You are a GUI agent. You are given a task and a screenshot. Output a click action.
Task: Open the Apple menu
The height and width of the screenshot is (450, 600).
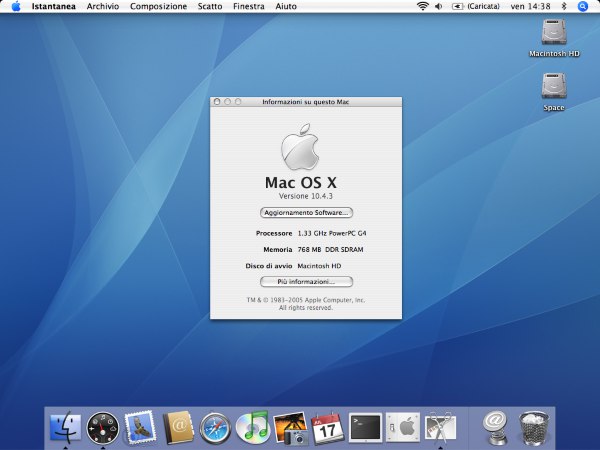16,7
